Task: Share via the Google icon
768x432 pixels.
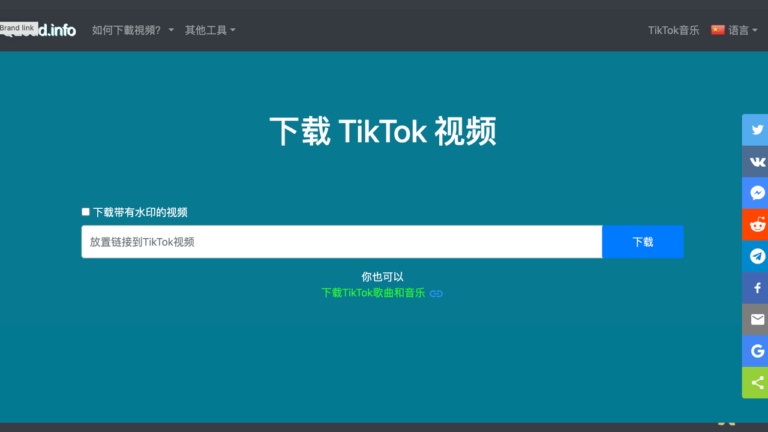Action: (x=755, y=351)
